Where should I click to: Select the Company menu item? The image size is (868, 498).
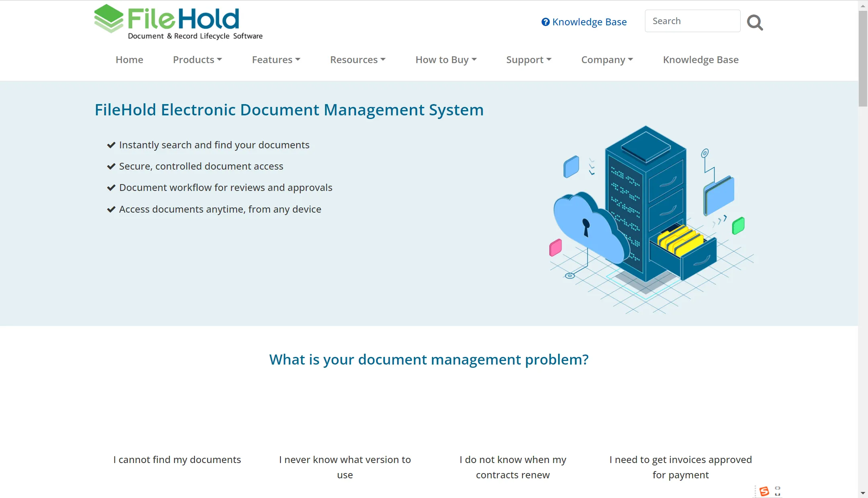click(x=607, y=59)
